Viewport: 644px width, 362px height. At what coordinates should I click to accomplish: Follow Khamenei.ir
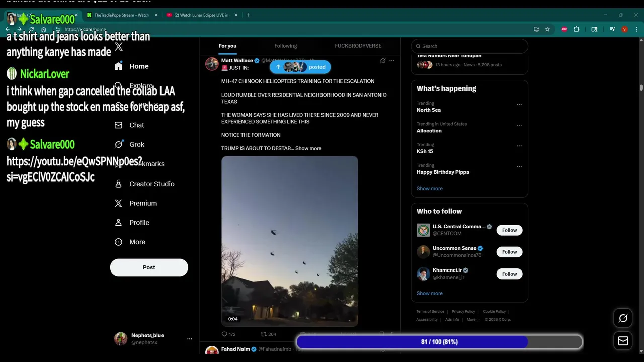pos(509,274)
